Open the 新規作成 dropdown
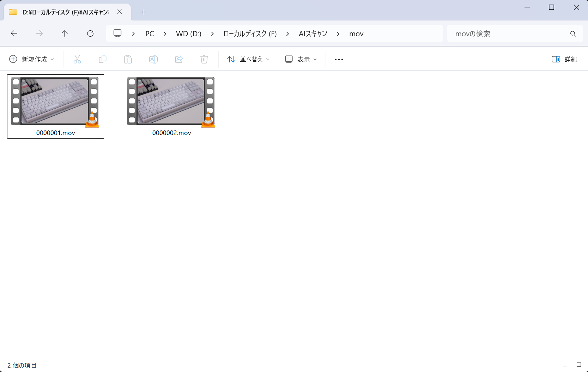Image resolution: width=588 pixels, height=372 pixels. (32, 59)
